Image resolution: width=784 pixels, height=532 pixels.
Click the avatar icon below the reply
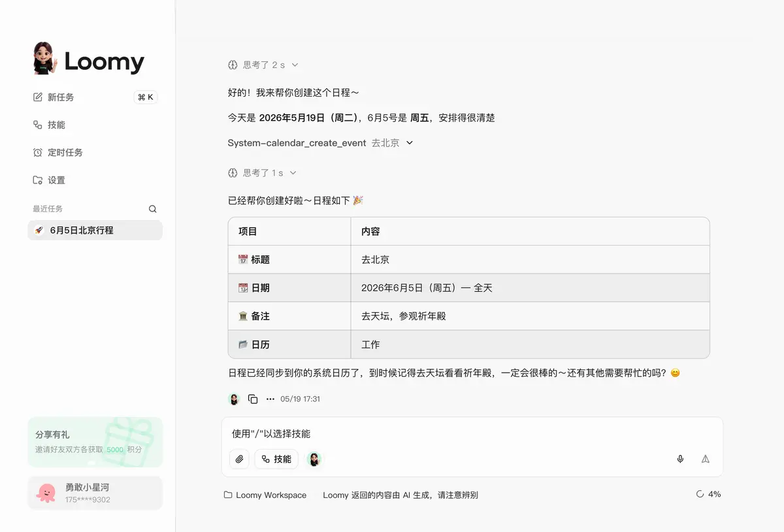234,399
